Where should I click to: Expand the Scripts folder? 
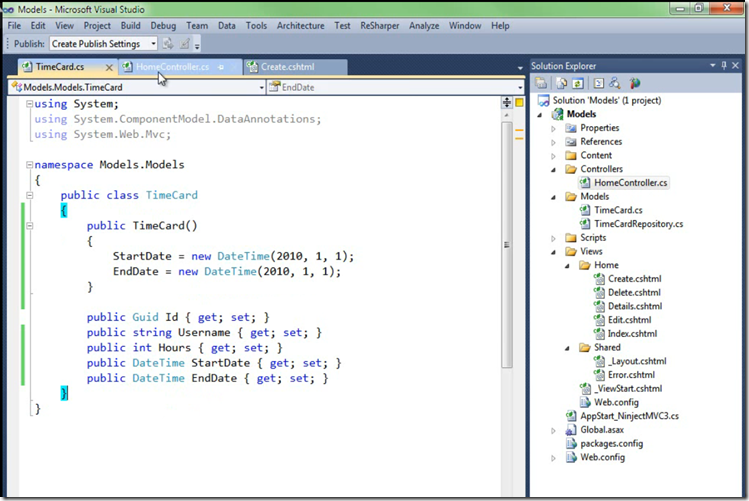[554, 238]
